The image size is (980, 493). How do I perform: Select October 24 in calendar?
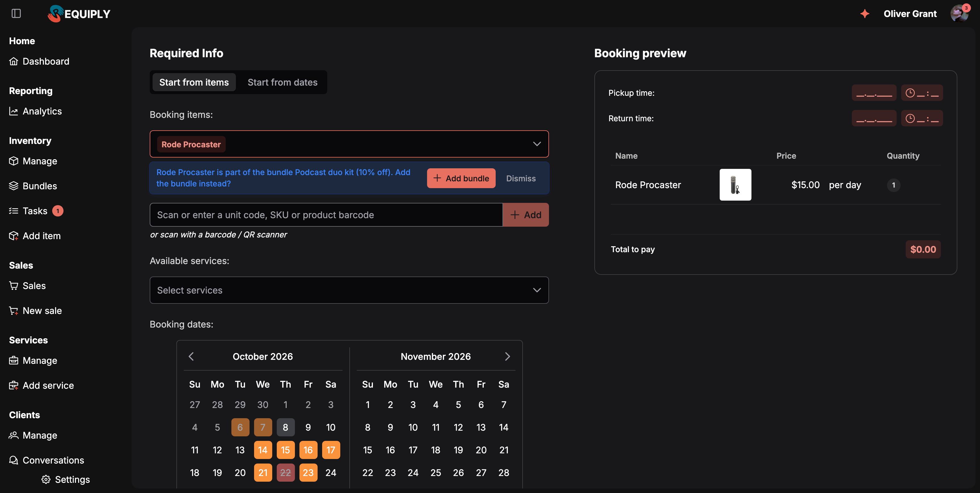(x=331, y=473)
